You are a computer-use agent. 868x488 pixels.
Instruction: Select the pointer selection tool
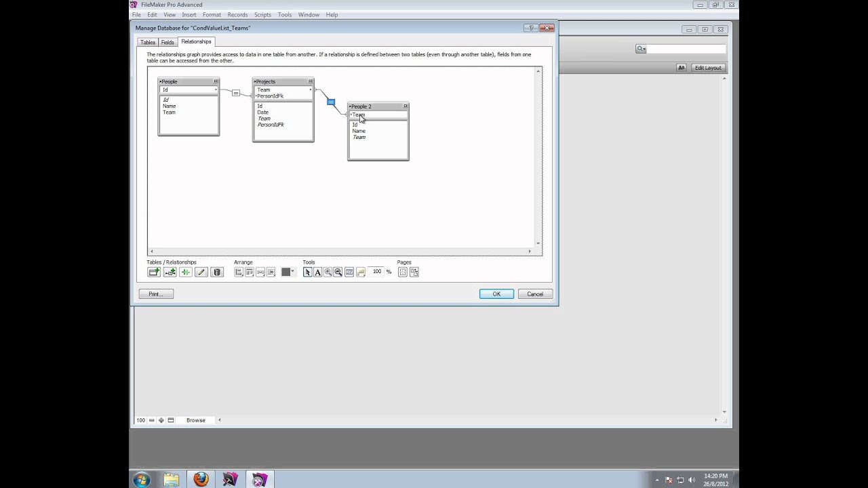(307, 272)
